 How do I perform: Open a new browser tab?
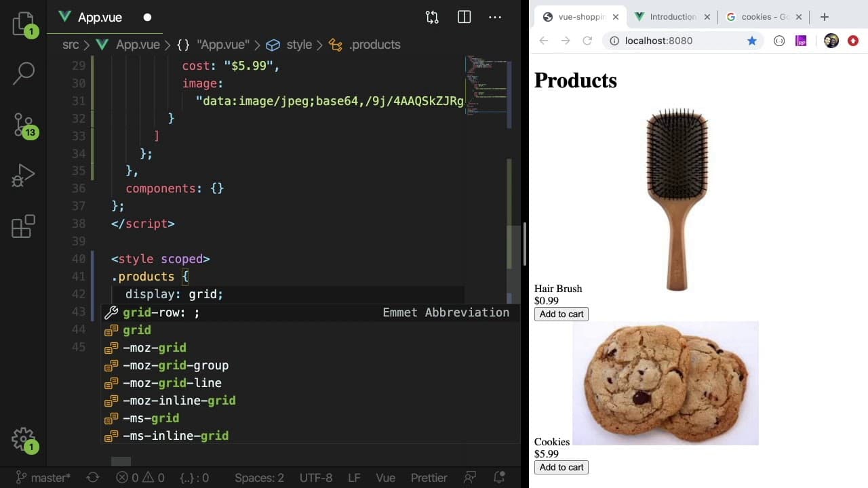[x=825, y=17]
